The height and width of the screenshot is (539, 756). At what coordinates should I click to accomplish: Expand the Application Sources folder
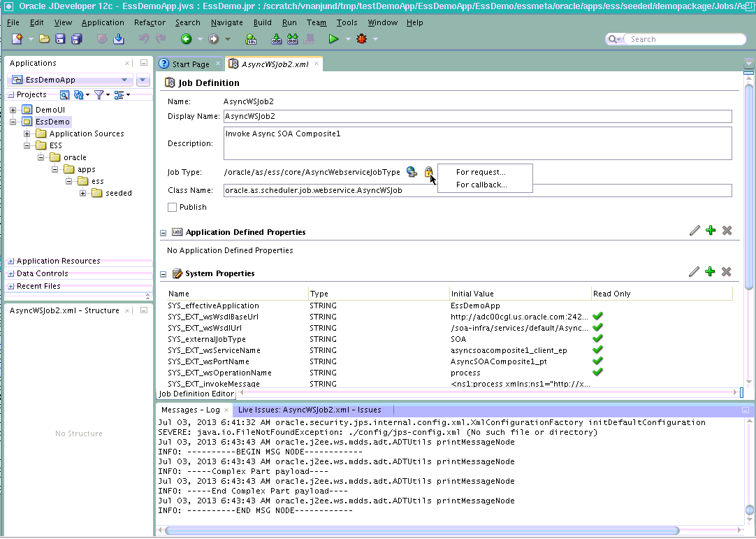click(x=27, y=134)
